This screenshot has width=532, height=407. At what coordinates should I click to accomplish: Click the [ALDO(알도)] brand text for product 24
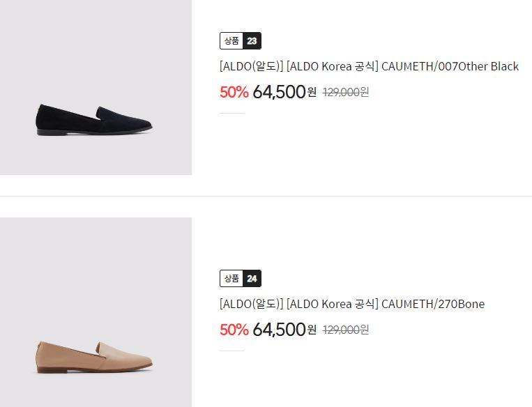251,304
